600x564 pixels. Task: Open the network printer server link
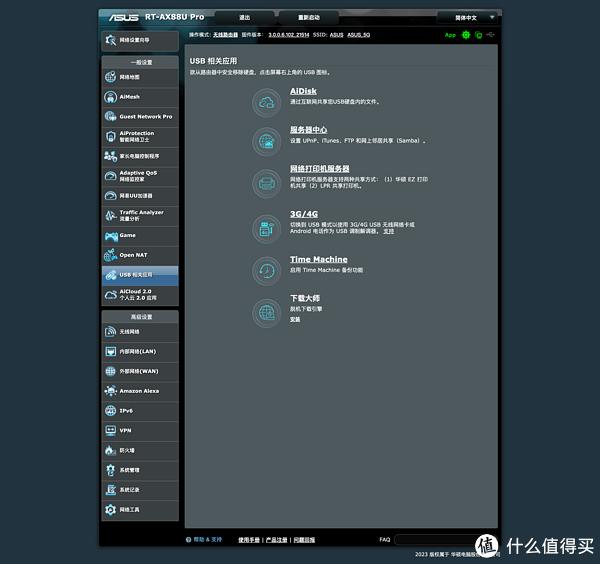[320, 169]
